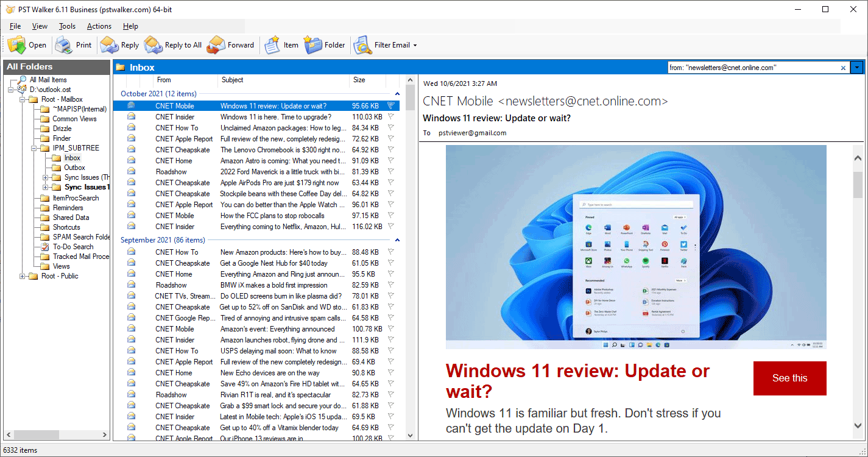Expand the Sync Issues (Th tree node

(x=46, y=177)
